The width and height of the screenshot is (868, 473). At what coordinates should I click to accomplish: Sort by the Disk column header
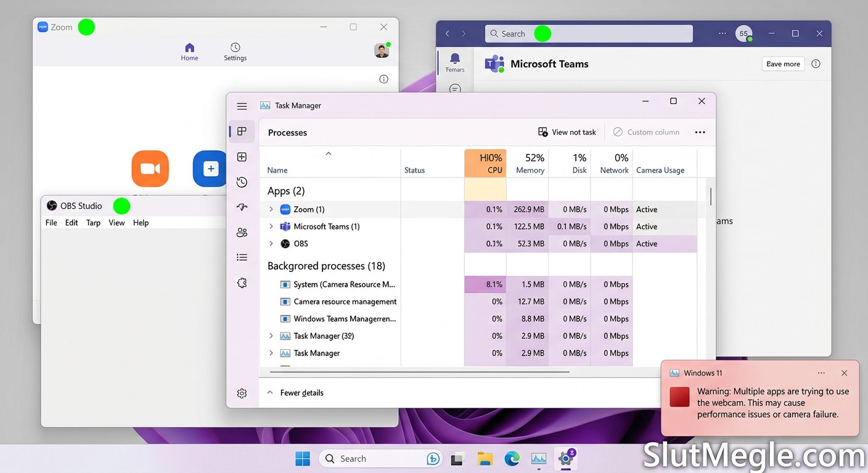(569, 163)
